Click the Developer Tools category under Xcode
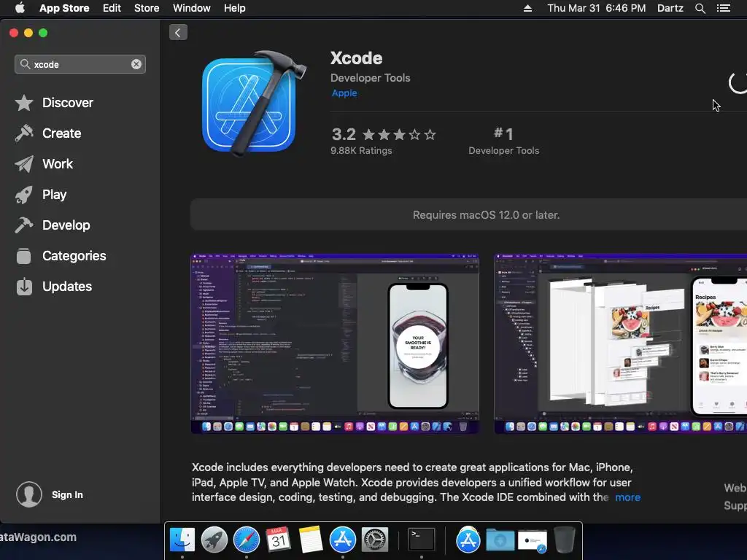 (x=370, y=78)
